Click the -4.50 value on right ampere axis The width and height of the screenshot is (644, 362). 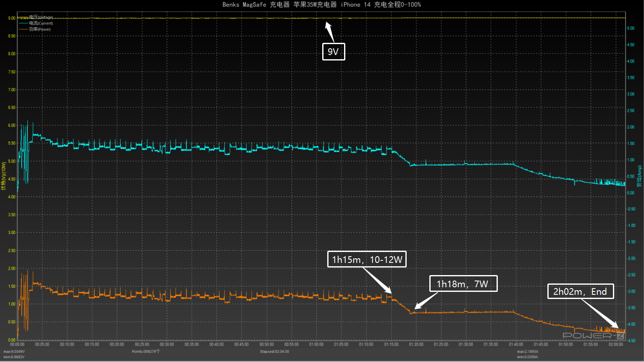pos(631,341)
